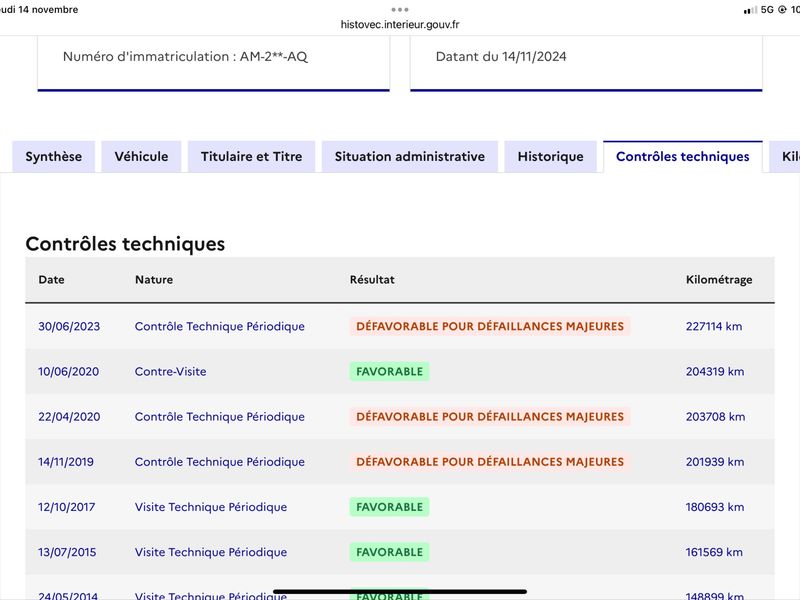Select the Contrôles techniques tab
Viewport: 800px width, 600px height.
pyautogui.click(x=683, y=156)
